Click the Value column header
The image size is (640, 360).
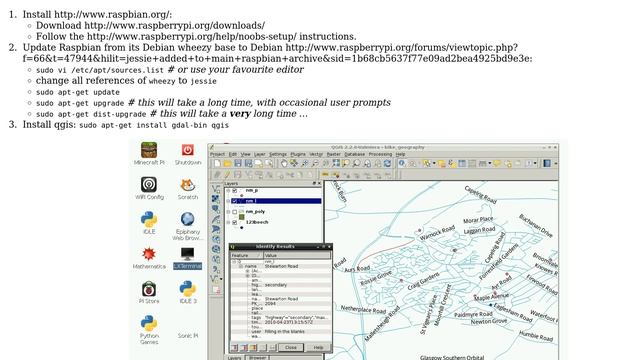[297, 255]
